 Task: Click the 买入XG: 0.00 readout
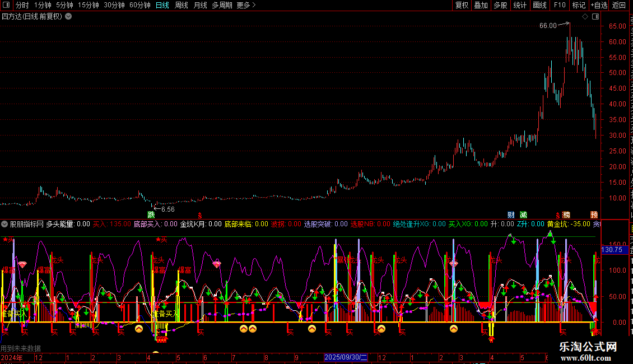click(468, 224)
